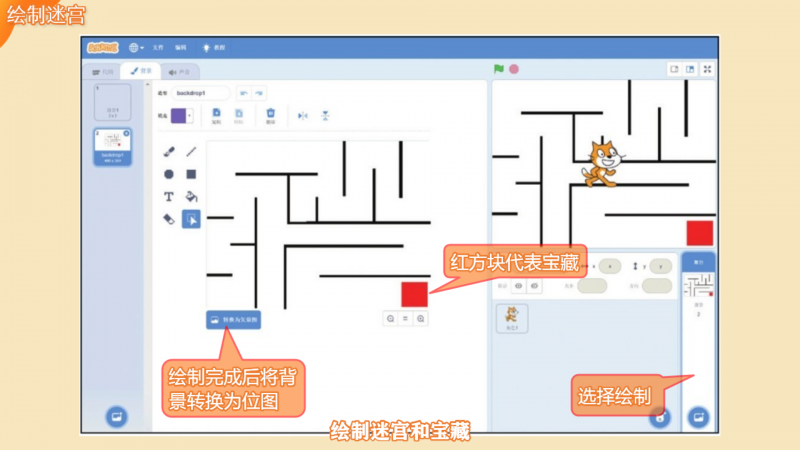The height and width of the screenshot is (450, 800).
Task: Delete backdrop1 with its corner X icon
Action: (x=126, y=133)
